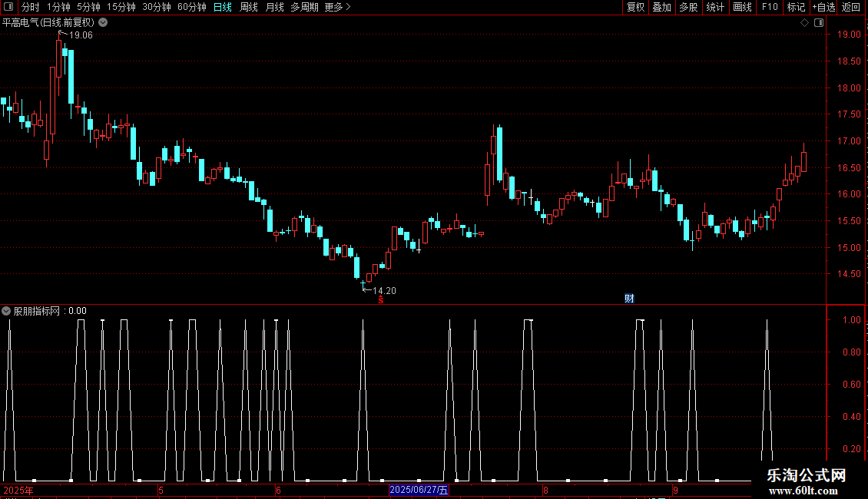Click the diamond icon above the chart
868x499 pixels.
point(805,23)
